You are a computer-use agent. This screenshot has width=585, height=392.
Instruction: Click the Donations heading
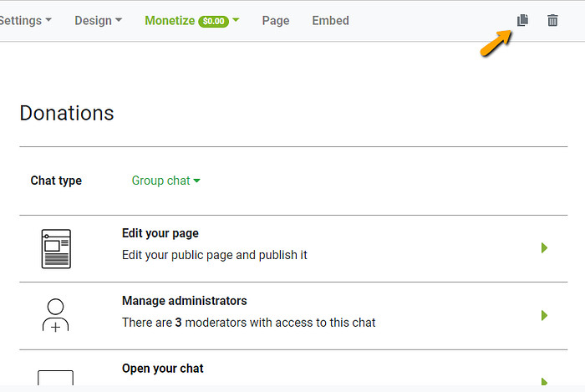click(67, 113)
